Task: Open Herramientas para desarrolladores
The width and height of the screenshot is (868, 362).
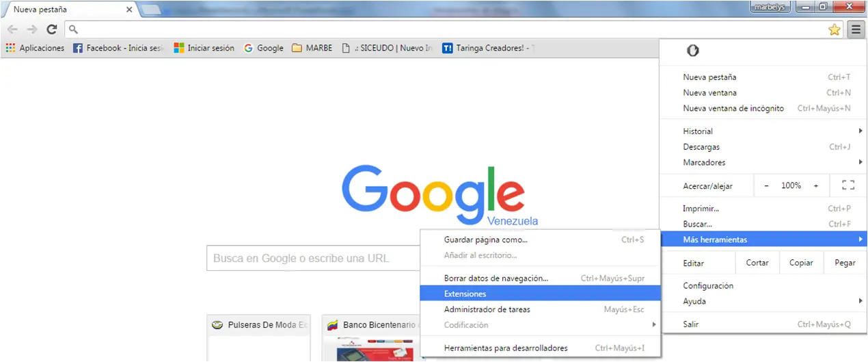Action: click(541, 348)
